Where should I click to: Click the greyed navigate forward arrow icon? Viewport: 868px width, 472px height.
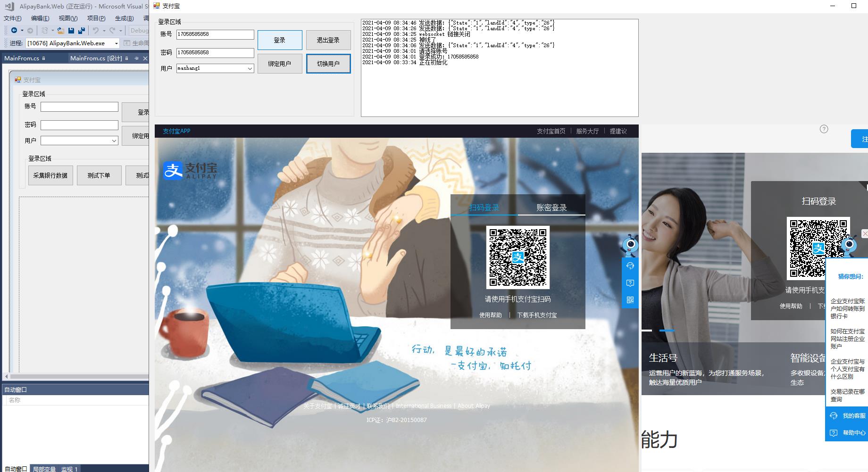click(30, 30)
